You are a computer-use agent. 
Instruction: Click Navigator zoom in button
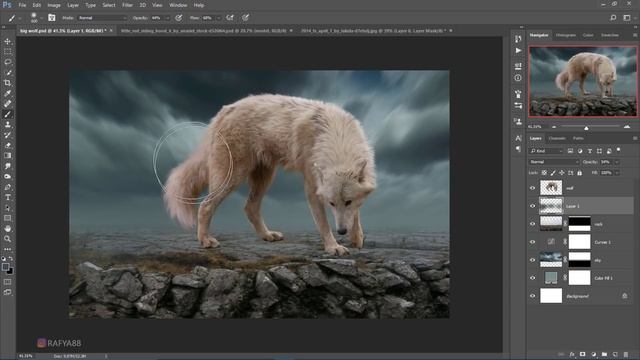pyautogui.click(x=627, y=127)
